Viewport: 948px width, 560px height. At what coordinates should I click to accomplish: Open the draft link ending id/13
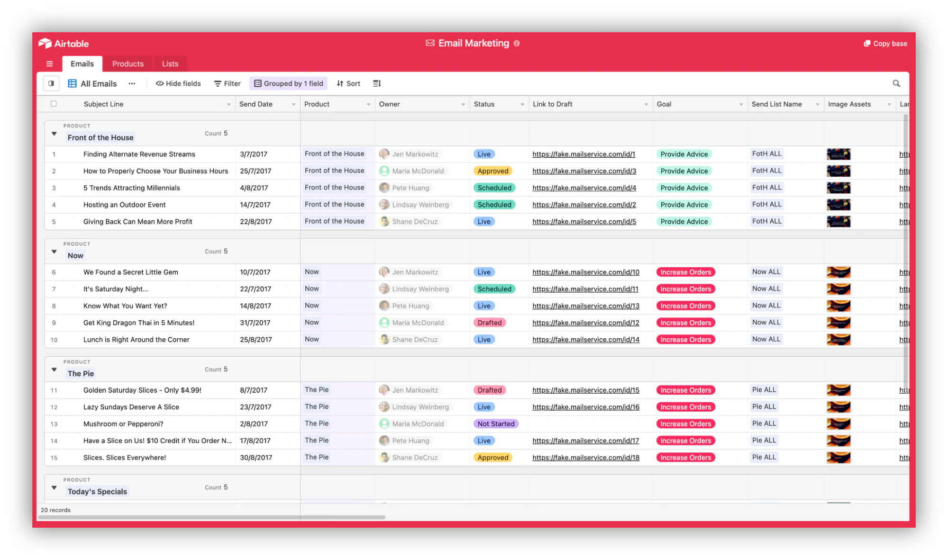click(x=586, y=306)
